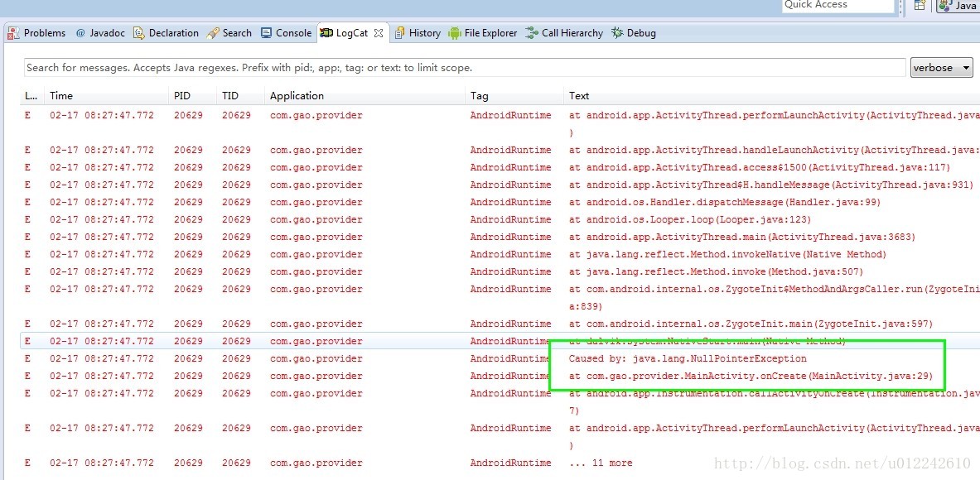Image resolution: width=980 pixels, height=480 pixels.
Task: Switch to the Problems tab
Action: [x=37, y=33]
